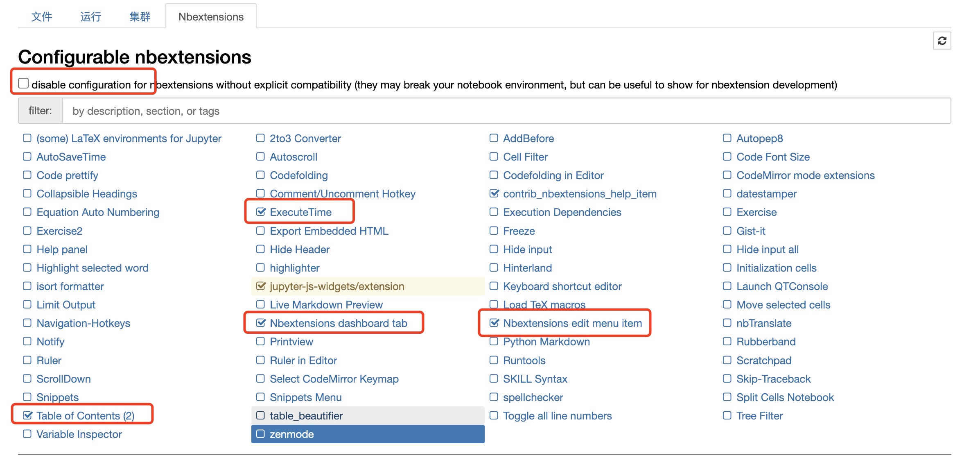Focus the filter by description input

(x=506, y=111)
